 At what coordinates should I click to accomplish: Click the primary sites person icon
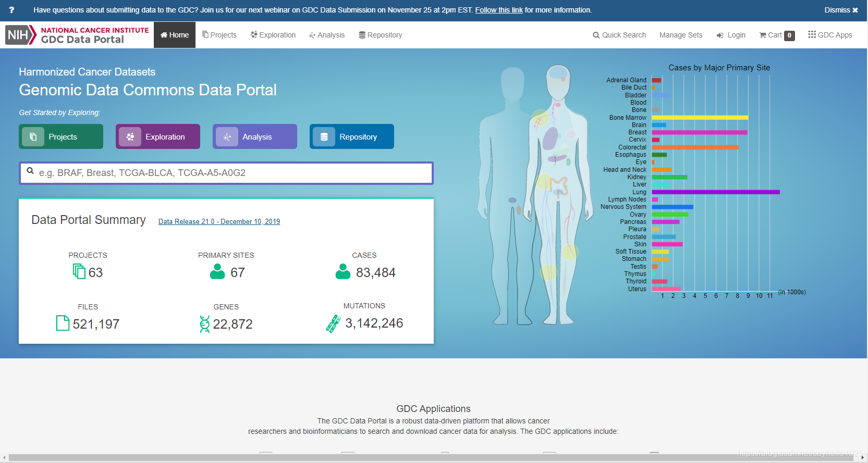(217, 271)
